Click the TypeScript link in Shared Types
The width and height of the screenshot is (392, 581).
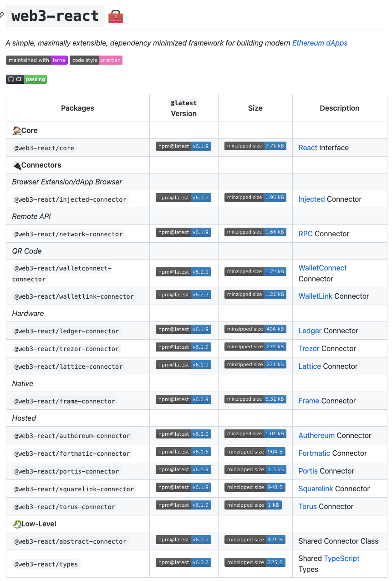341,558
